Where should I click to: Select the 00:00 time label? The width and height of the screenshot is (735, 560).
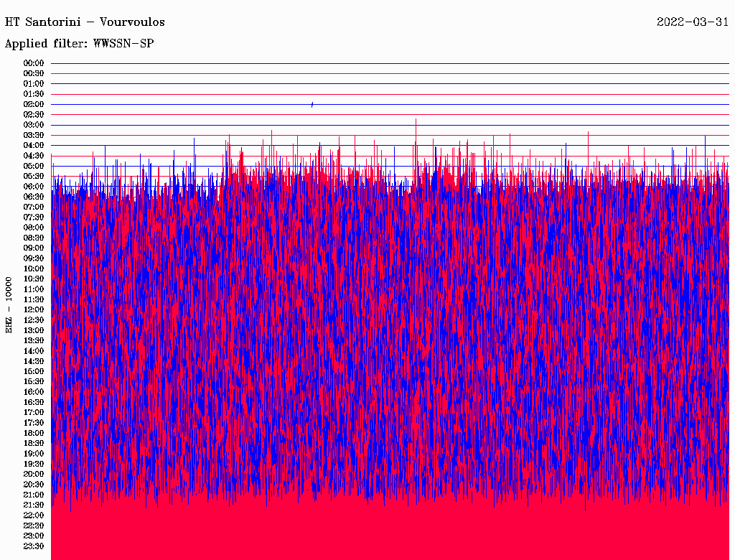pyautogui.click(x=34, y=63)
